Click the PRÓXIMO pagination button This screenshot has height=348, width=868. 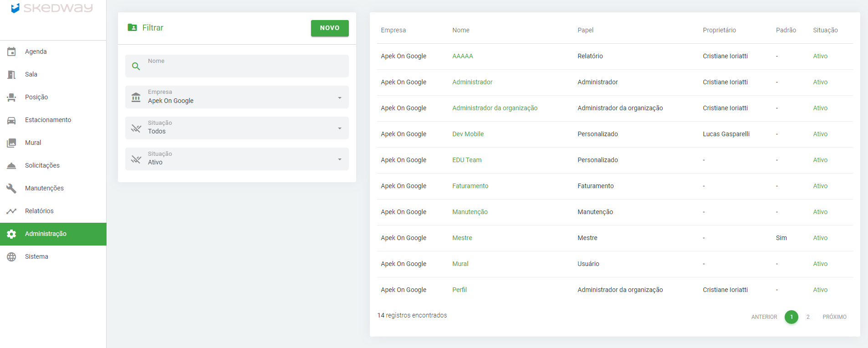point(834,317)
